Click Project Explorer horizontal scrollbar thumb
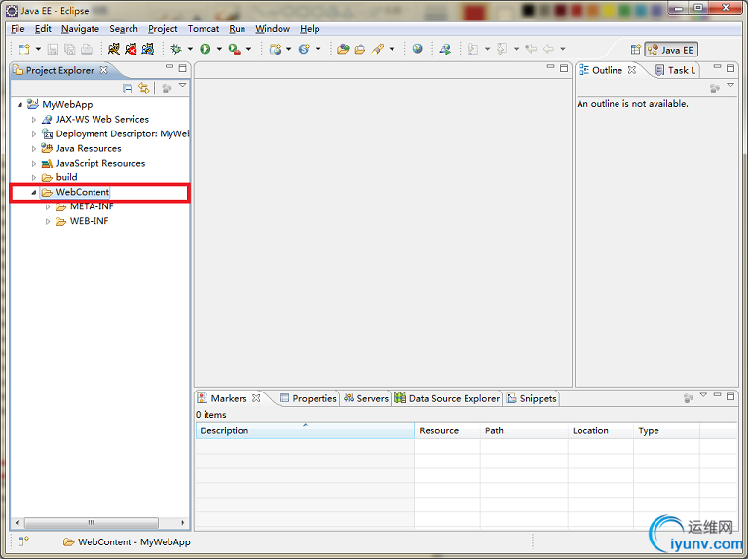749x560 pixels. tap(92, 523)
